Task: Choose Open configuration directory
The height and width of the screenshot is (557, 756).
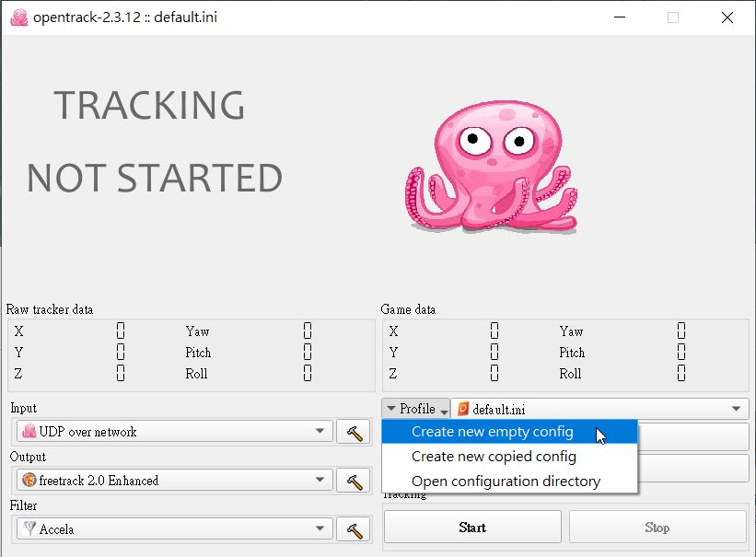Action: 509,482
